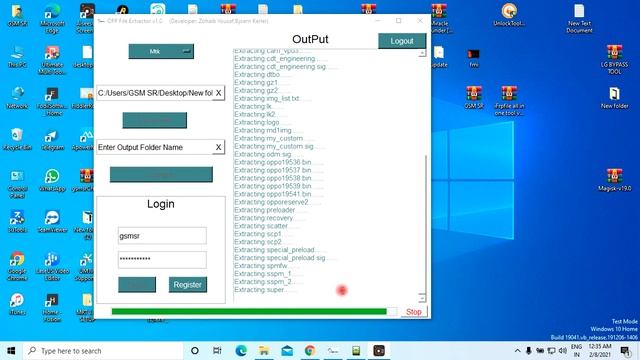Open the volume control in system tray
The width and height of the screenshot is (640, 360).
pos(563,351)
